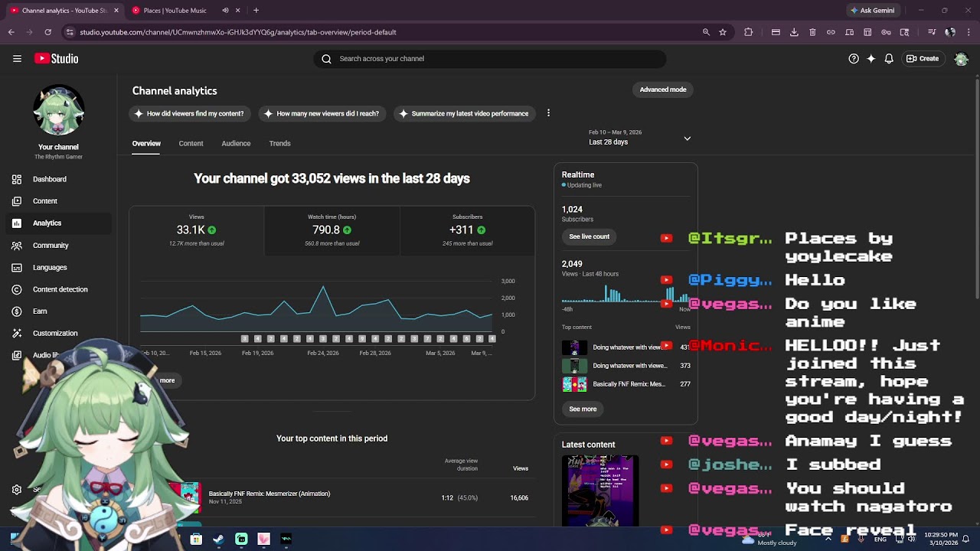Screen dimensions: 980x551
Task: Select the Watch time 790.8 metric card
Action: (x=332, y=230)
